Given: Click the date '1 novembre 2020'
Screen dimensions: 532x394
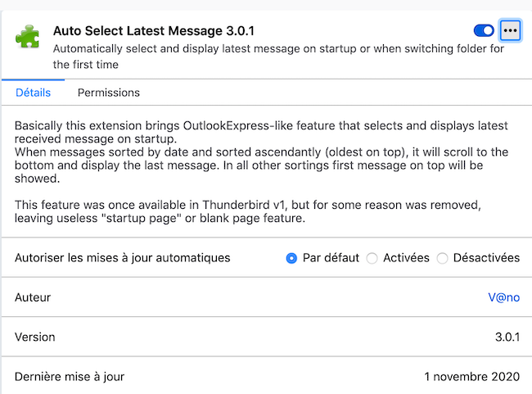Looking at the screenshot, I should coord(471,377).
